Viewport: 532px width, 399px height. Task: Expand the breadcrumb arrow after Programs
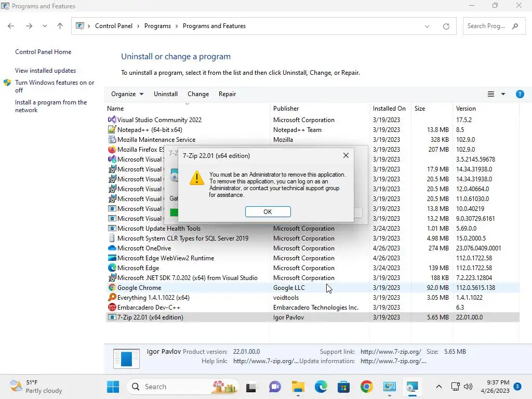point(177,26)
